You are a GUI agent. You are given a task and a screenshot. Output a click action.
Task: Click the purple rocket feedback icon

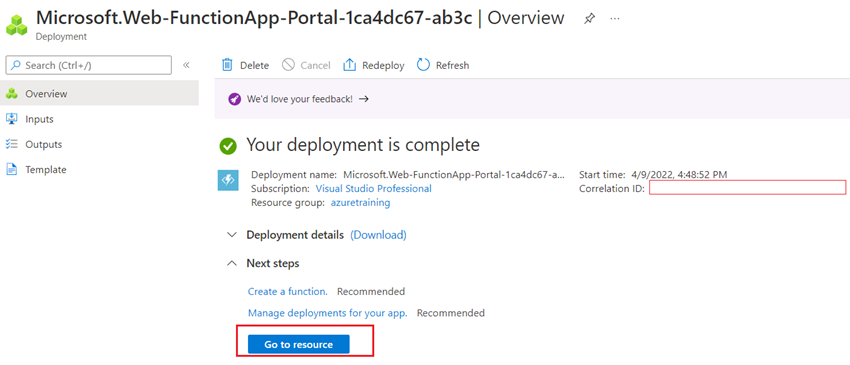[234, 99]
